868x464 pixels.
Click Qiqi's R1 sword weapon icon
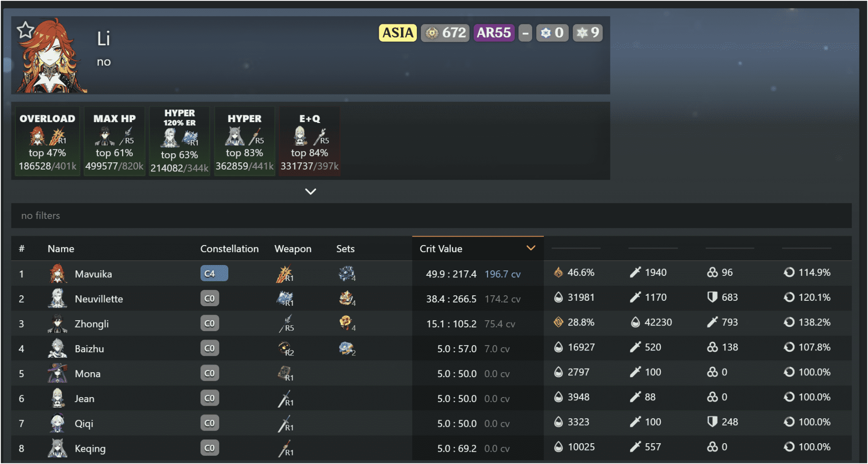(285, 423)
